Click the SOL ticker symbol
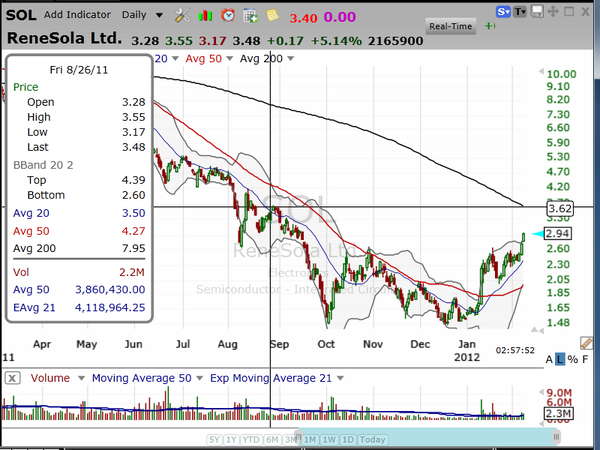The image size is (600, 450). click(x=21, y=15)
